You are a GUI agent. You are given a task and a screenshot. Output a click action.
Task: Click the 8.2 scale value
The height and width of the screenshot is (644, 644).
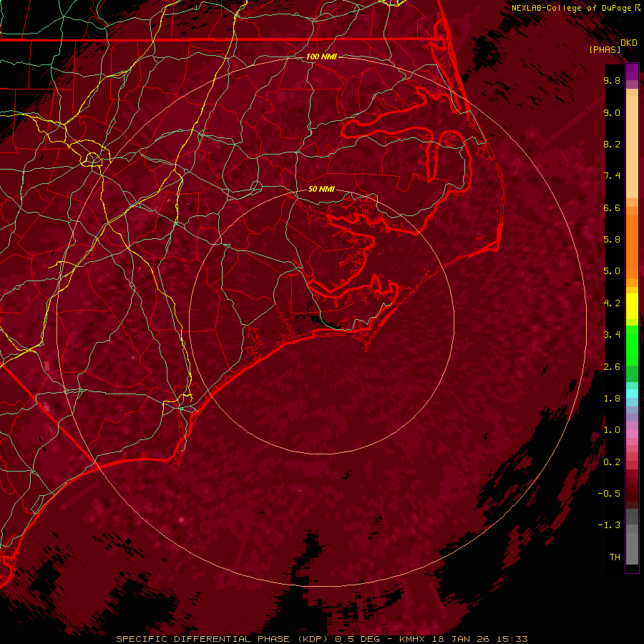[x=612, y=144]
